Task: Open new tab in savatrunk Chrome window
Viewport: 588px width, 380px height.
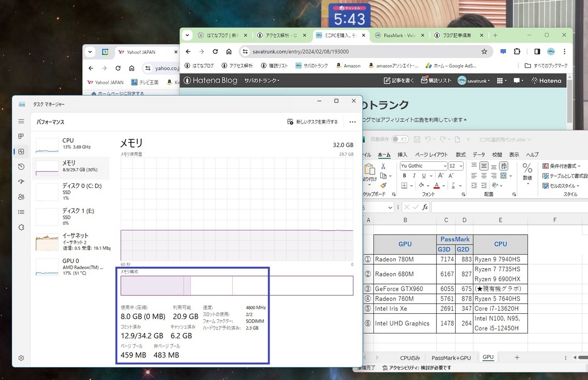Action: 495,35
